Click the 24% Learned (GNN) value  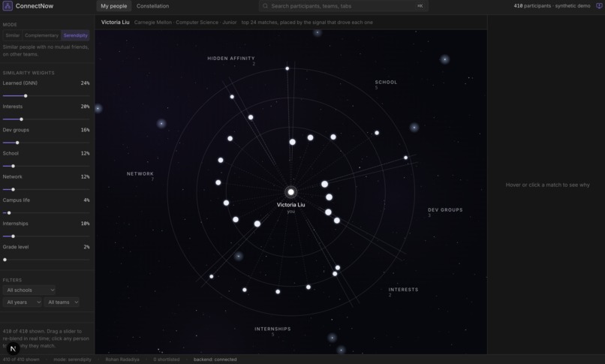point(86,83)
